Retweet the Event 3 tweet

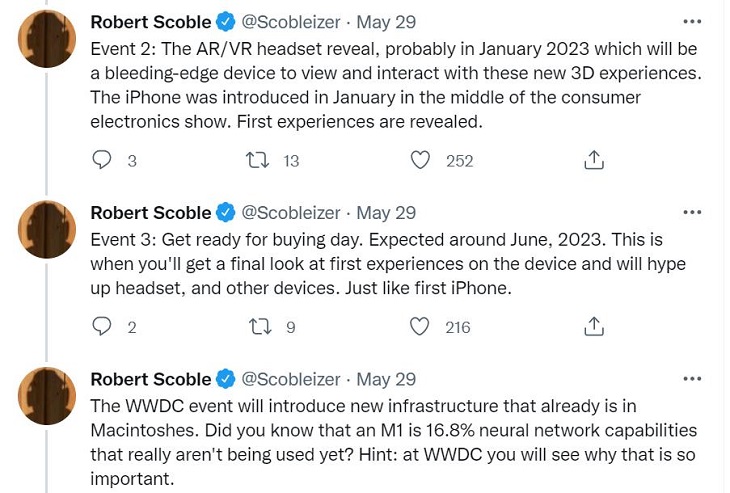[257, 326]
